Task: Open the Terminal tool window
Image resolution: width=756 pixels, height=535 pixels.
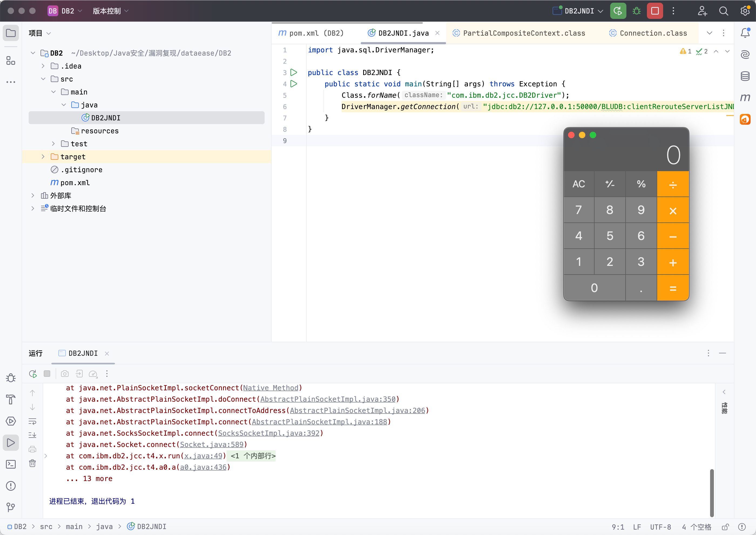Action: (11, 465)
